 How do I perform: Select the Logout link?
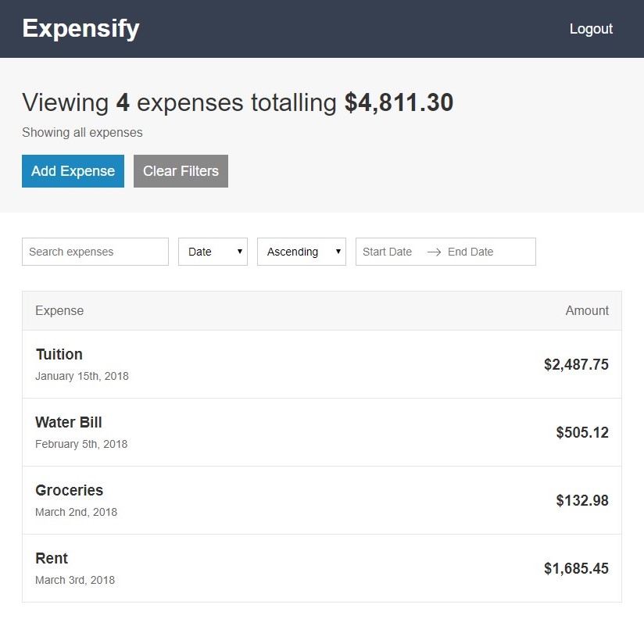pos(591,29)
